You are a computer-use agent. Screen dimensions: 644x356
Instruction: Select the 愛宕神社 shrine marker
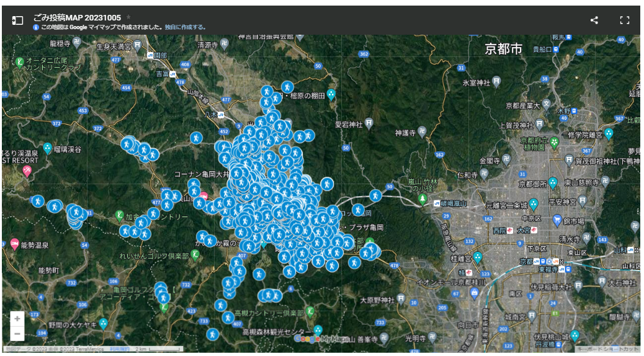[369, 123]
